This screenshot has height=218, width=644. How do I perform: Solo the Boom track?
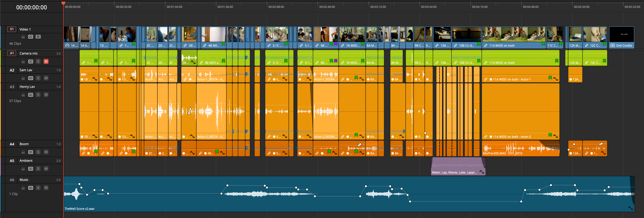pos(38,152)
